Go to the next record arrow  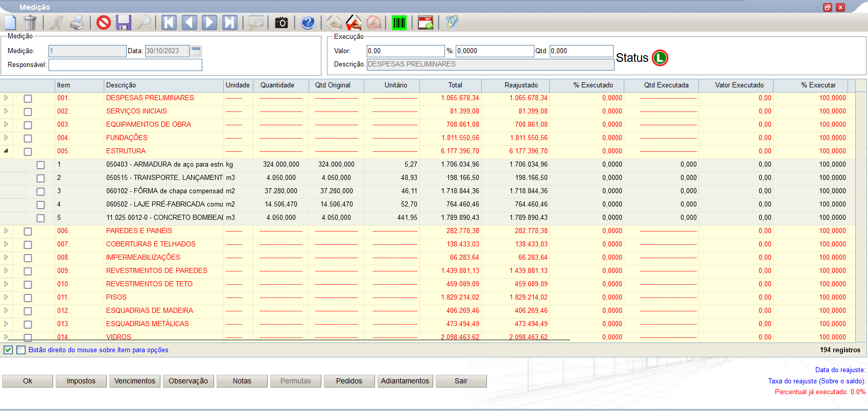(209, 22)
